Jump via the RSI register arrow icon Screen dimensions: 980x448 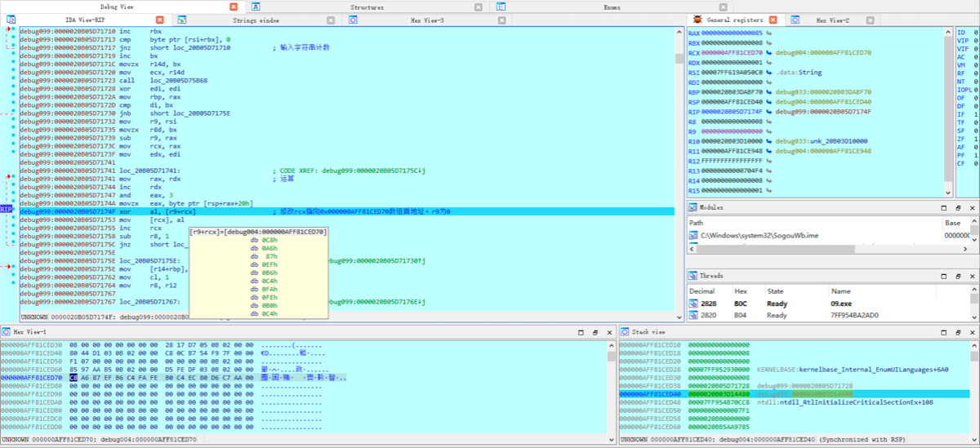tap(769, 72)
